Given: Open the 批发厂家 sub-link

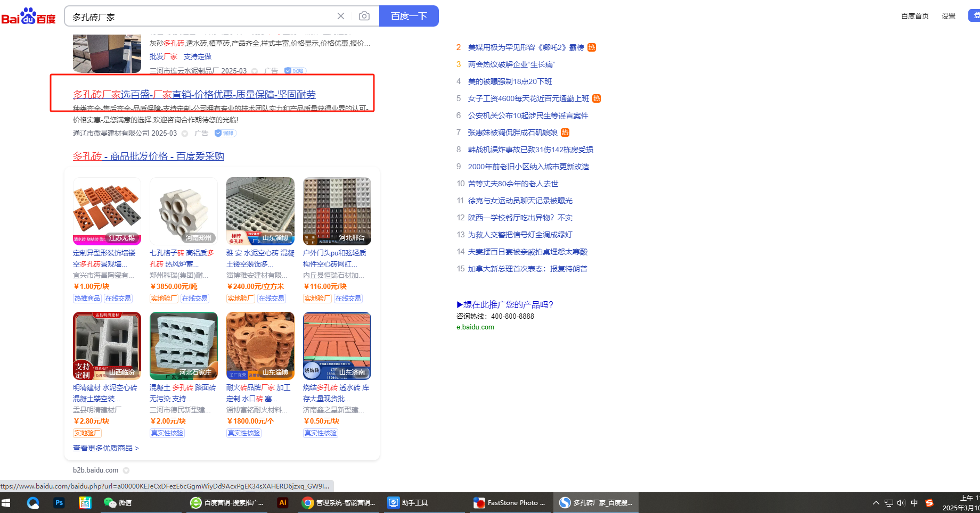Looking at the screenshot, I should (x=164, y=56).
